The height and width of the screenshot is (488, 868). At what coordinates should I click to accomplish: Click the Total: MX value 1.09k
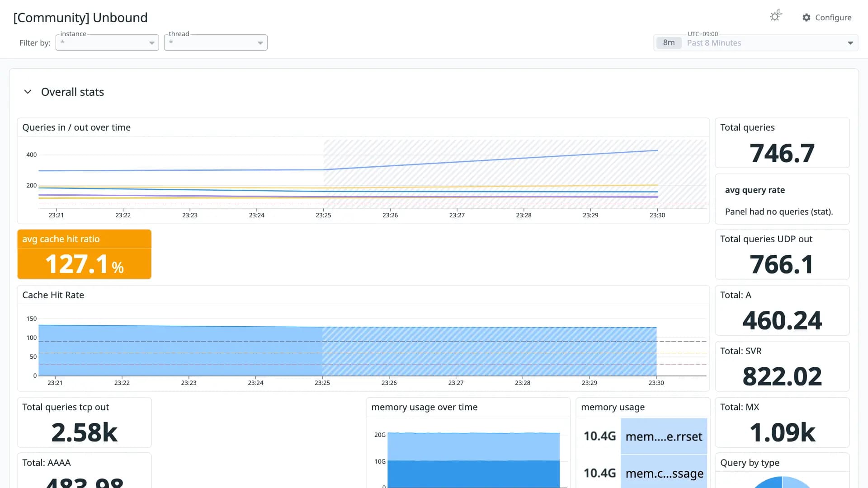(x=782, y=432)
